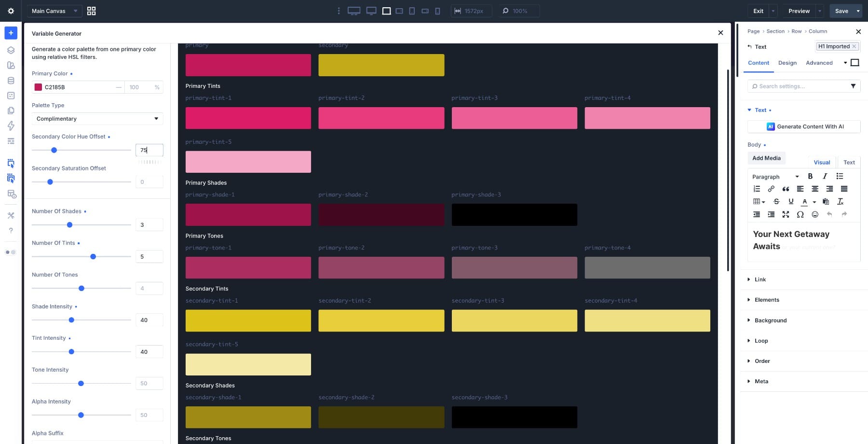Viewport: 868px width, 444px height.
Task: Justify the body text
Action: coord(844,189)
